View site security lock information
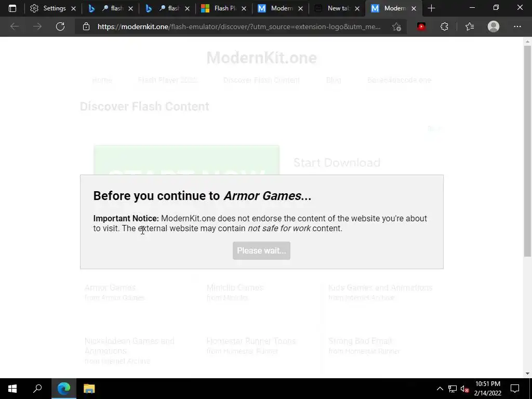532x399 pixels. pos(86,26)
